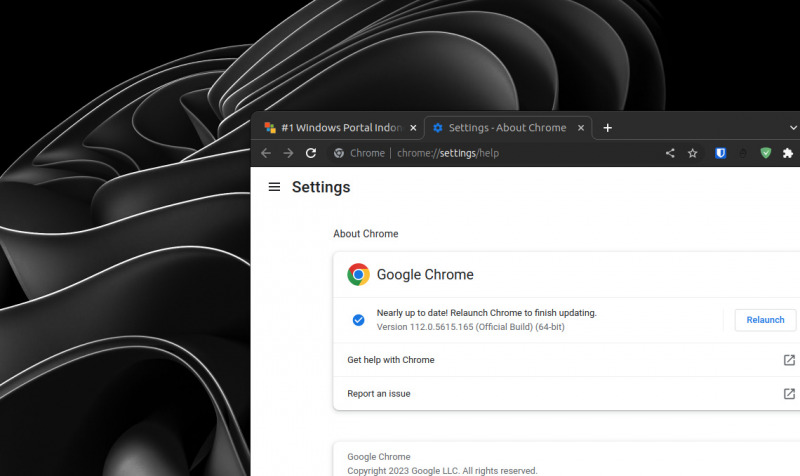Open the Extensions puzzle piece menu
This screenshot has height=476, width=800.
pos(788,153)
